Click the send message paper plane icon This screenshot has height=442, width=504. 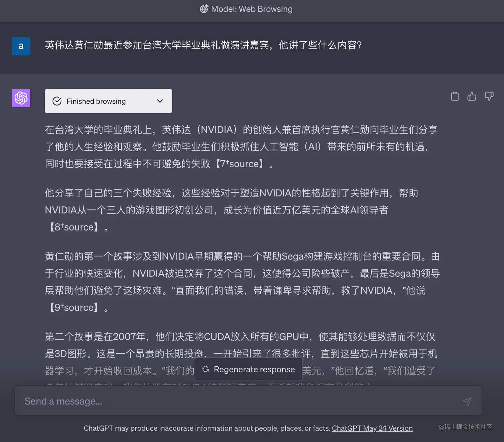point(467,401)
